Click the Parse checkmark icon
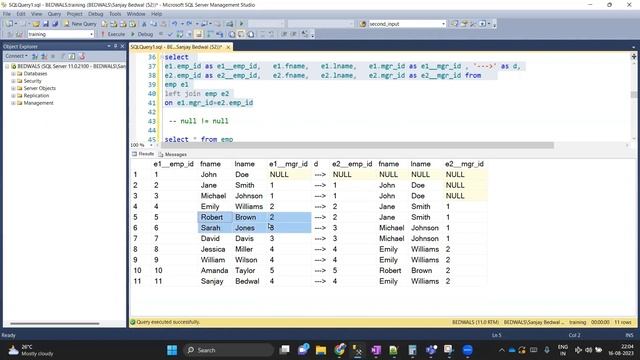This screenshot has height=360, width=640. (170, 34)
